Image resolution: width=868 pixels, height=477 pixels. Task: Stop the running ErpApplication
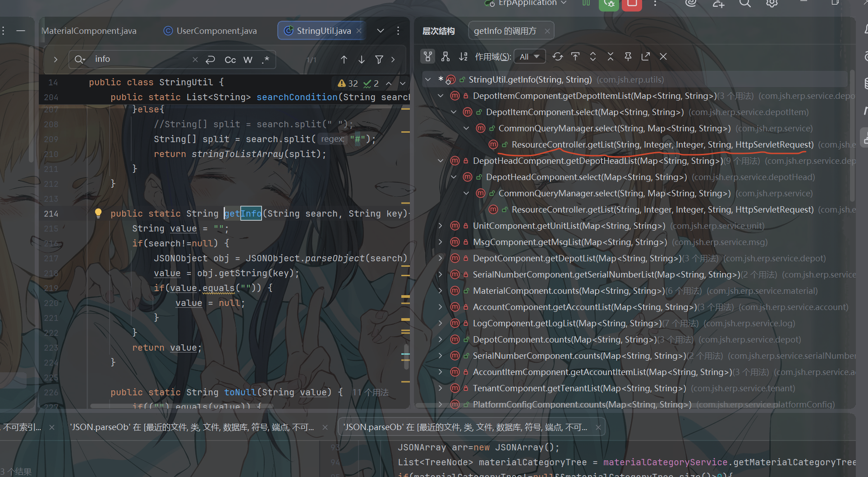click(632, 4)
